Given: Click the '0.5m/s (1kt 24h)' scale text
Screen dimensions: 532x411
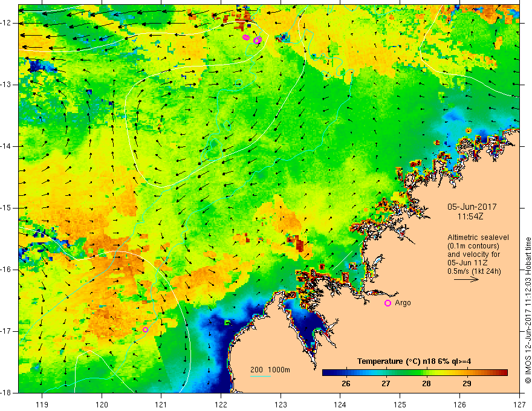Looking at the screenshot, I should click(474, 271).
